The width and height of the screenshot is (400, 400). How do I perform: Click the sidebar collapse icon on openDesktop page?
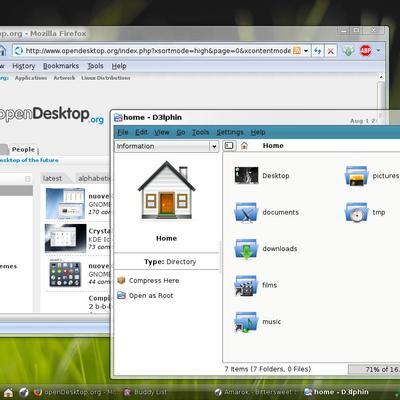28,179
